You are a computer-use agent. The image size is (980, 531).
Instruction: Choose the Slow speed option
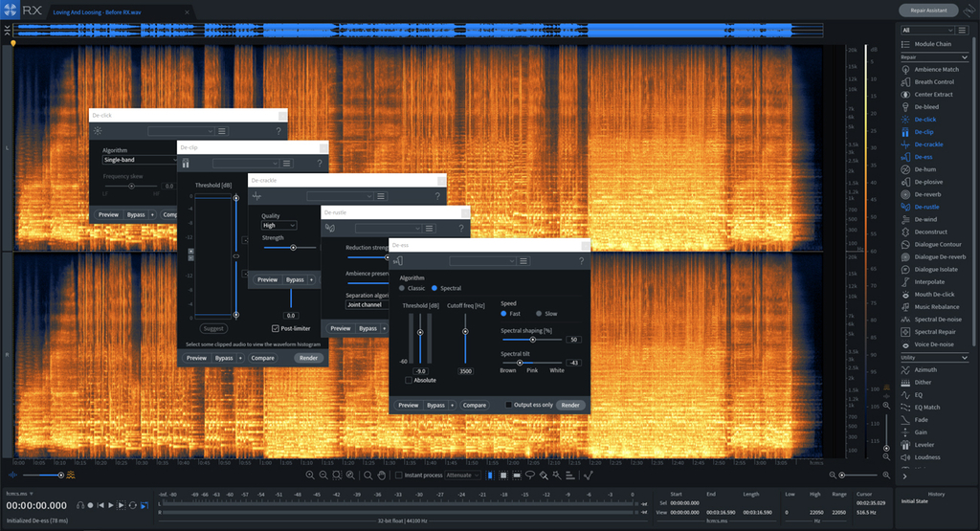click(539, 314)
